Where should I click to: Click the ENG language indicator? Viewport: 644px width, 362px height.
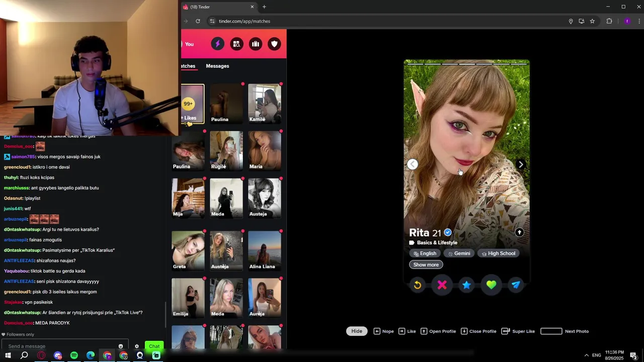[x=597, y=355]
